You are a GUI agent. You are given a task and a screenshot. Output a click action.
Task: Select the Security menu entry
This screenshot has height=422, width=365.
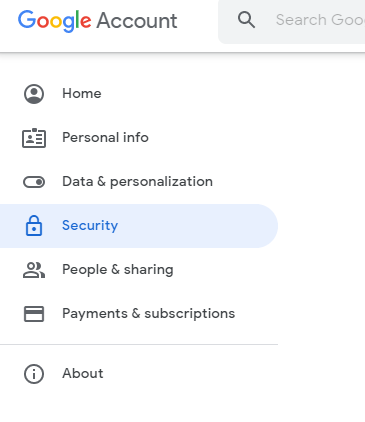point(90,225)
